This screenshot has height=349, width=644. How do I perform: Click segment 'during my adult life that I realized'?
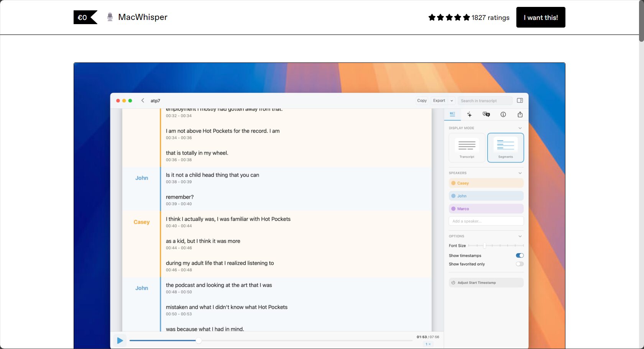tap(220, 263)
